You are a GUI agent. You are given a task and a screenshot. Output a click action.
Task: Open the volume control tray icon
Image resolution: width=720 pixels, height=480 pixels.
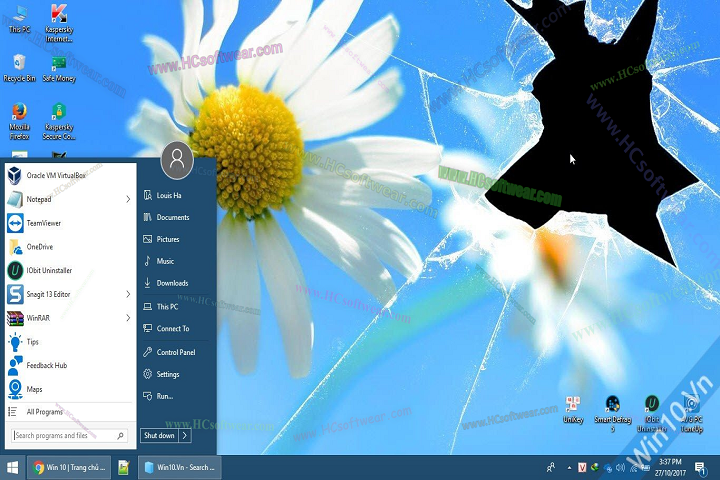pos(621,468)
